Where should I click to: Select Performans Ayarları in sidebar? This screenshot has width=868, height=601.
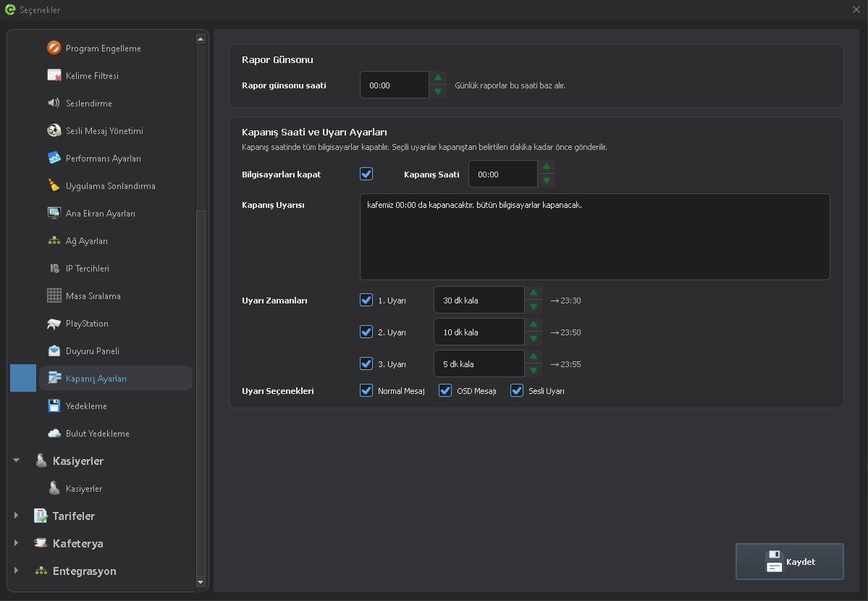(x=116, y=158)
